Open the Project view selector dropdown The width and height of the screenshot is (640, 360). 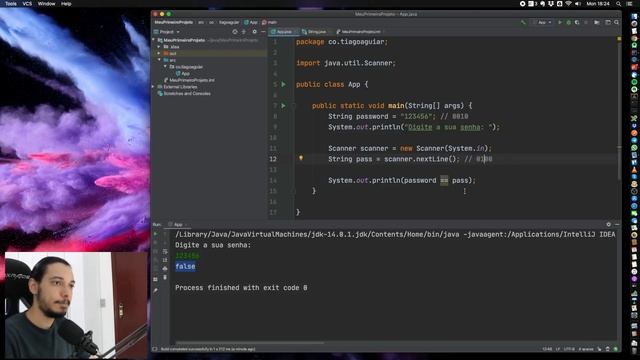[x=167, y=31]
